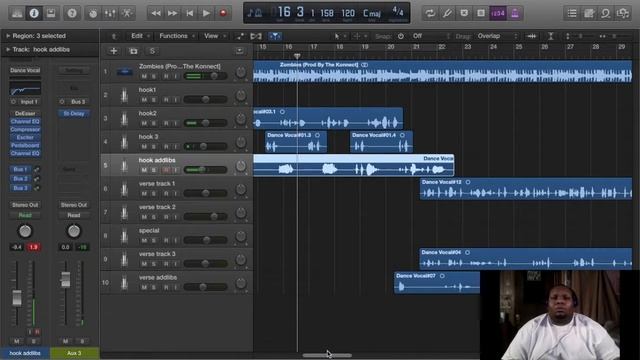The width and height of the screenshot is (640, 360).
Task: Open the Apple Loops browser icon
Action: coord(606,13)
